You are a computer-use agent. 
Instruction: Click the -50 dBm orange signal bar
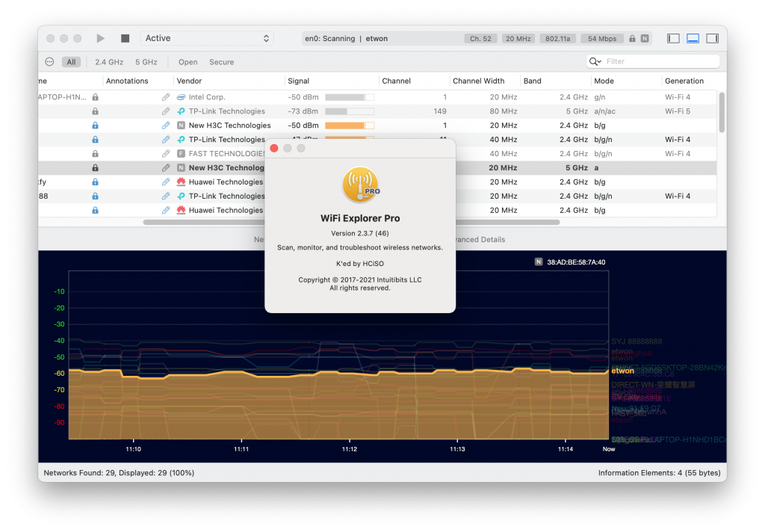(x=350, y=126)
